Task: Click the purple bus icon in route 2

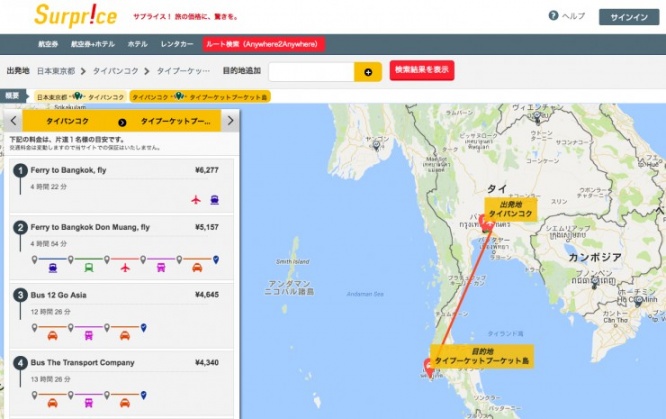Action: [161, 268]
